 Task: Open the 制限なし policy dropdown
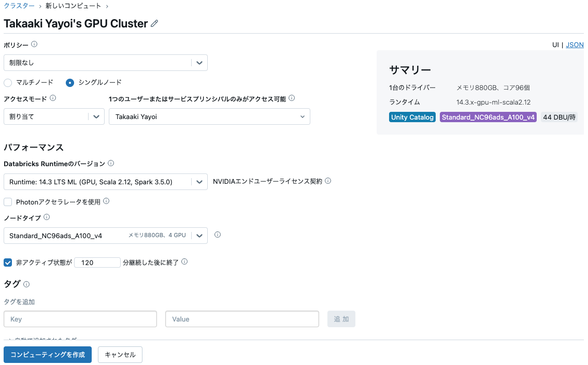pyautogui.click(x=199, y=62)
